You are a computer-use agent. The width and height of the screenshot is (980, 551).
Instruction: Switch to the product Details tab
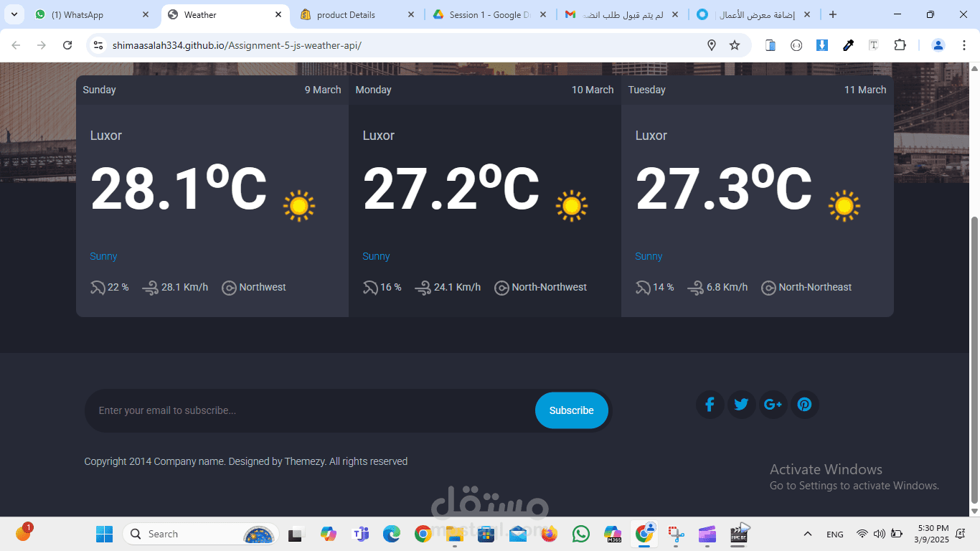coord(357,14)
